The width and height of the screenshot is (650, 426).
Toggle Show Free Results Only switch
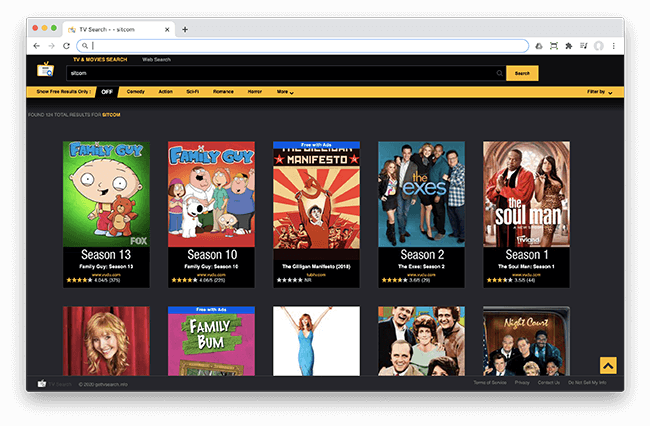tap(106, 92)
